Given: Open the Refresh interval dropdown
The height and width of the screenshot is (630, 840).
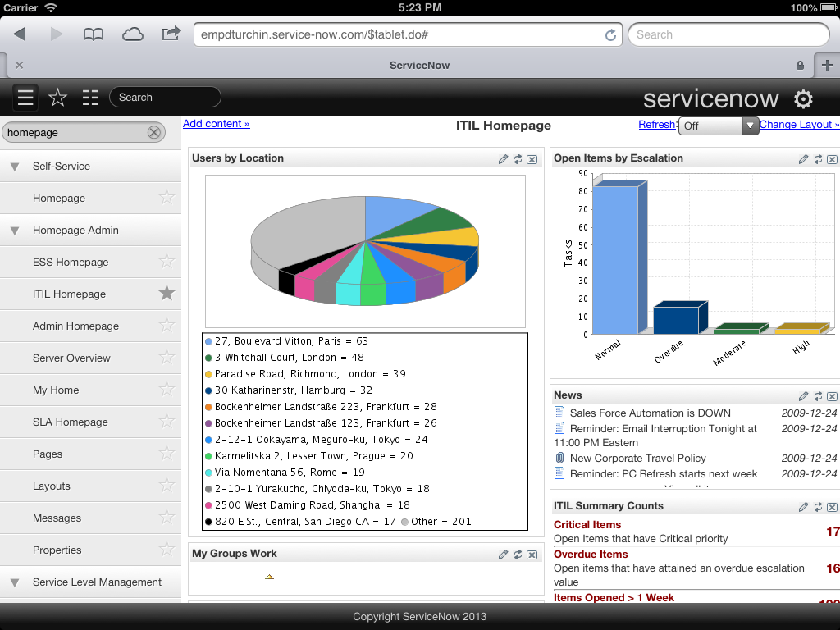Looking at the screenshot, I should pyautogui.click(x=719, y=126).
